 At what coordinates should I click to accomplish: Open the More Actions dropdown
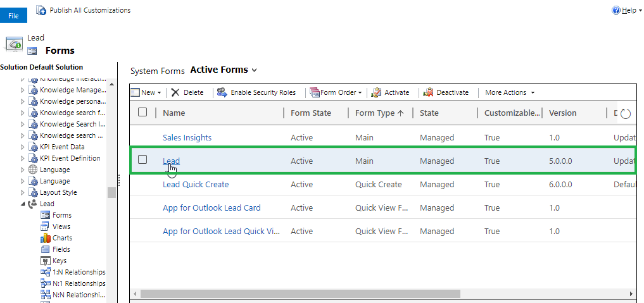[x=510, y=92]
